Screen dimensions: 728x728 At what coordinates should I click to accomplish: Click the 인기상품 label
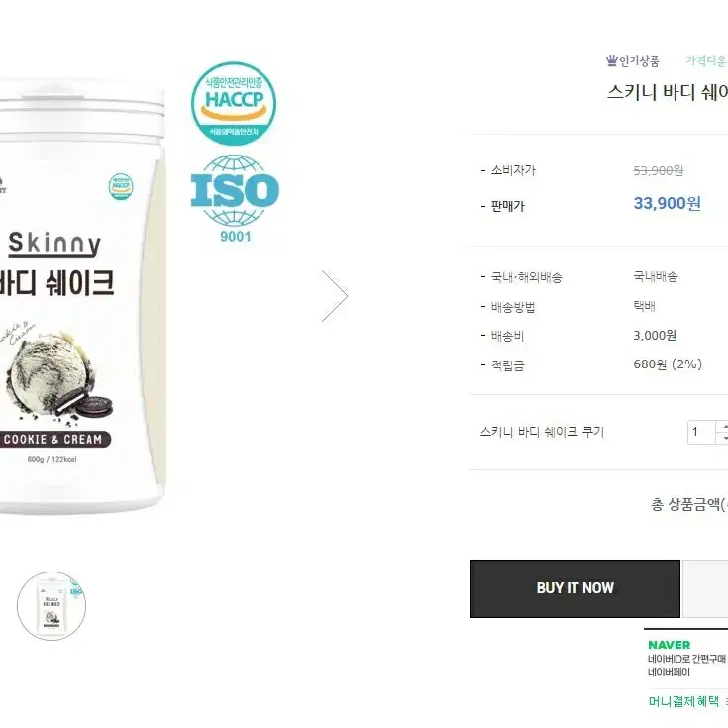[x=639, y=61]
